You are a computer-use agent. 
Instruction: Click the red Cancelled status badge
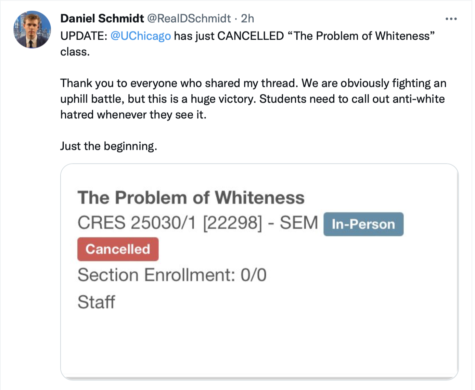pyautogui.click(x=118, y=249)
